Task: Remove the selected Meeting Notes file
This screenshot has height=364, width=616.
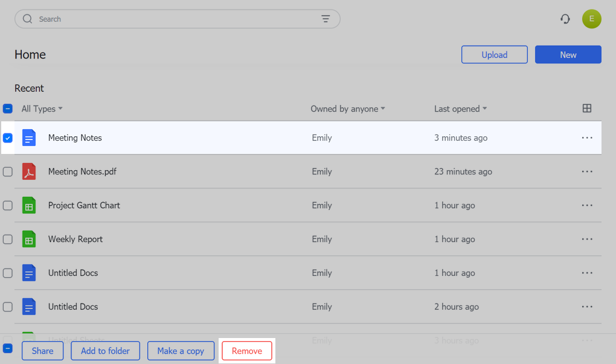Action: pos(246,350)
